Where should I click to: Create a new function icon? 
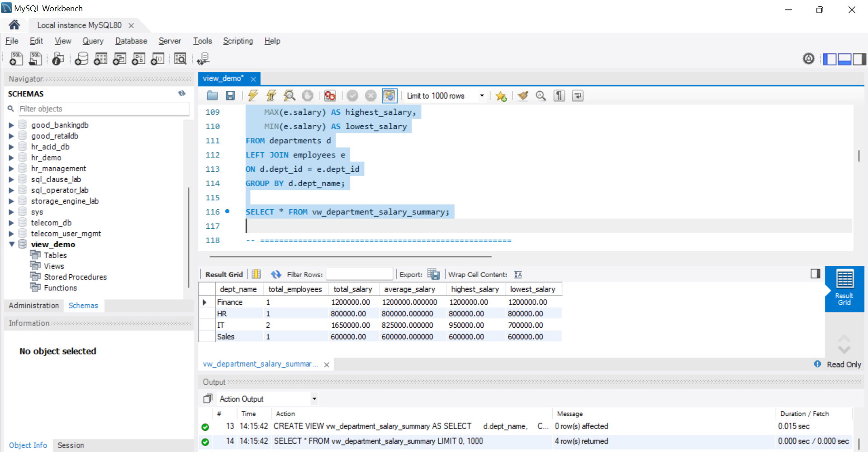coord(157,59)
